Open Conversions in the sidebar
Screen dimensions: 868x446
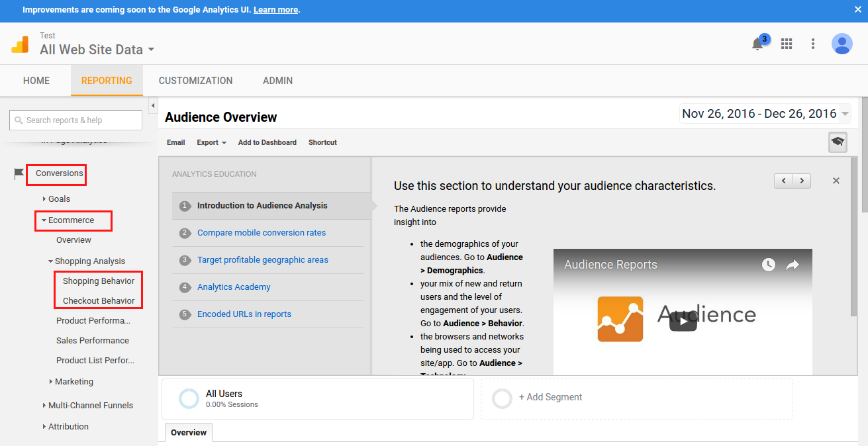[x=60, y=173]
